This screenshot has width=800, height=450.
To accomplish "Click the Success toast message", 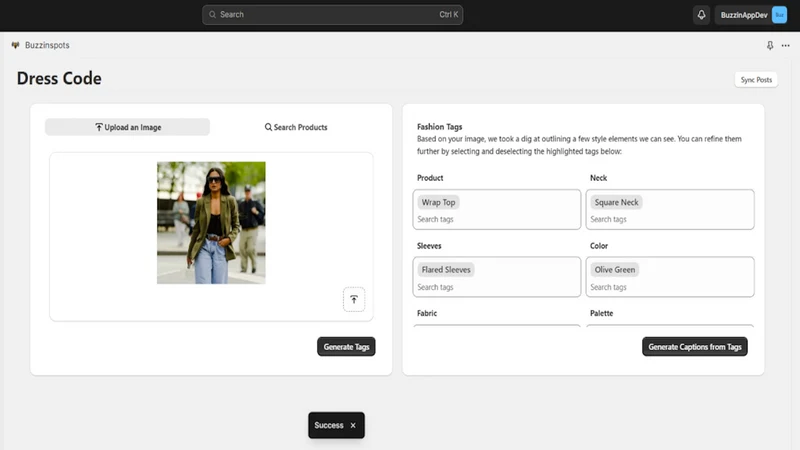I will coord(329,425).
